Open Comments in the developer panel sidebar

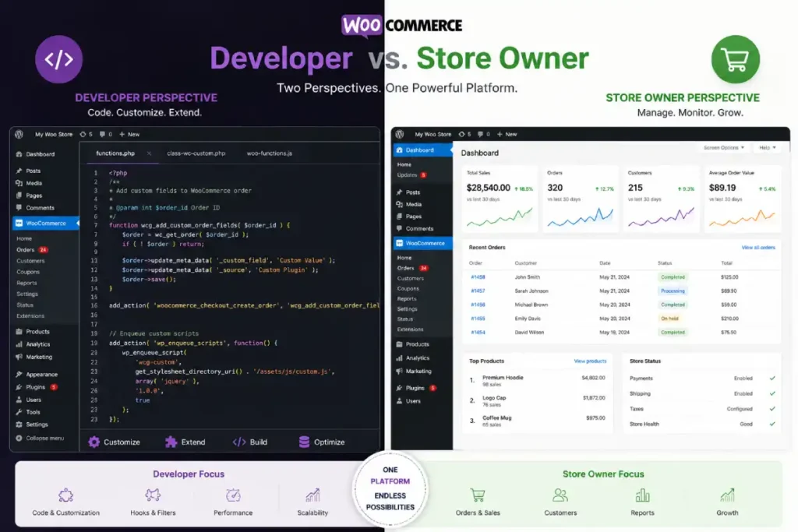tap(34, 207)
